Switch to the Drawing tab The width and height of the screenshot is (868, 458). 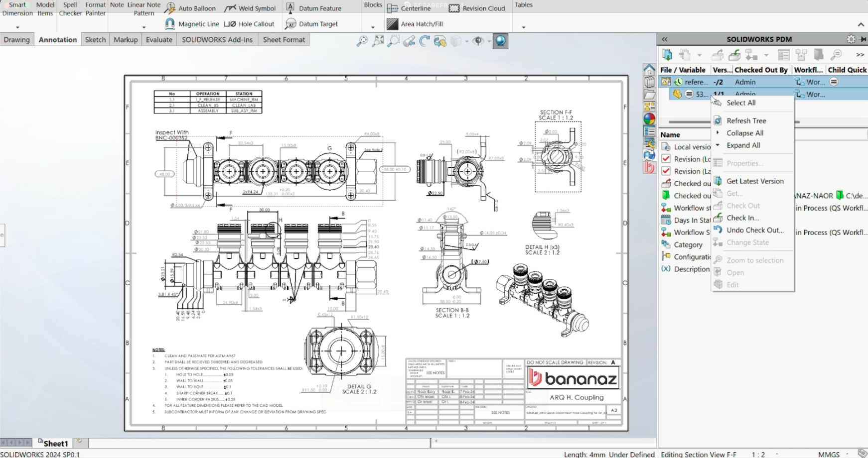[17, 40]
